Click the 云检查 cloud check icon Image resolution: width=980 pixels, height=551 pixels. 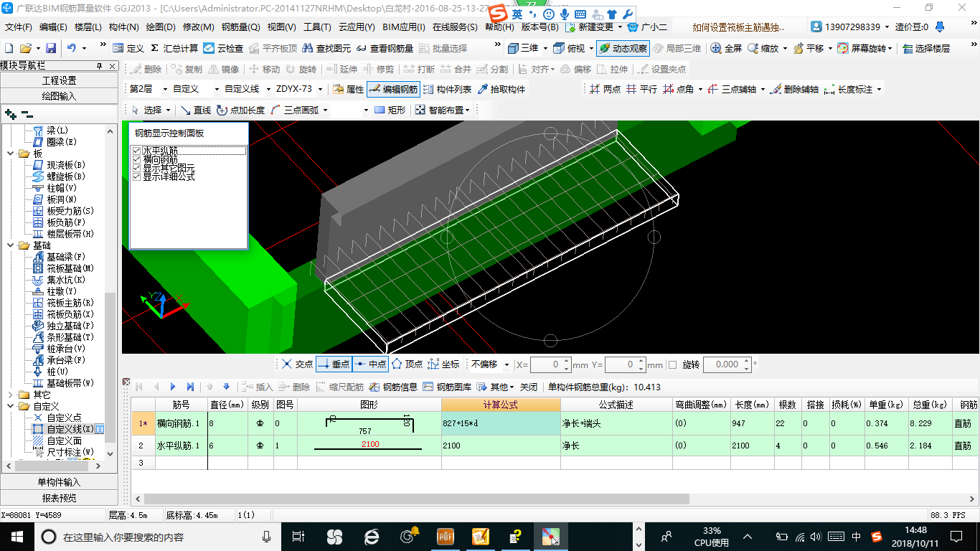[223, 48]
